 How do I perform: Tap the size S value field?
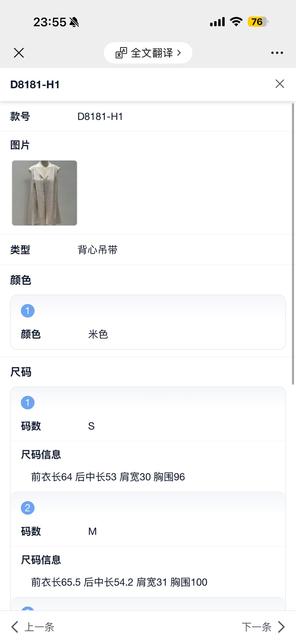tap(91, 426)
